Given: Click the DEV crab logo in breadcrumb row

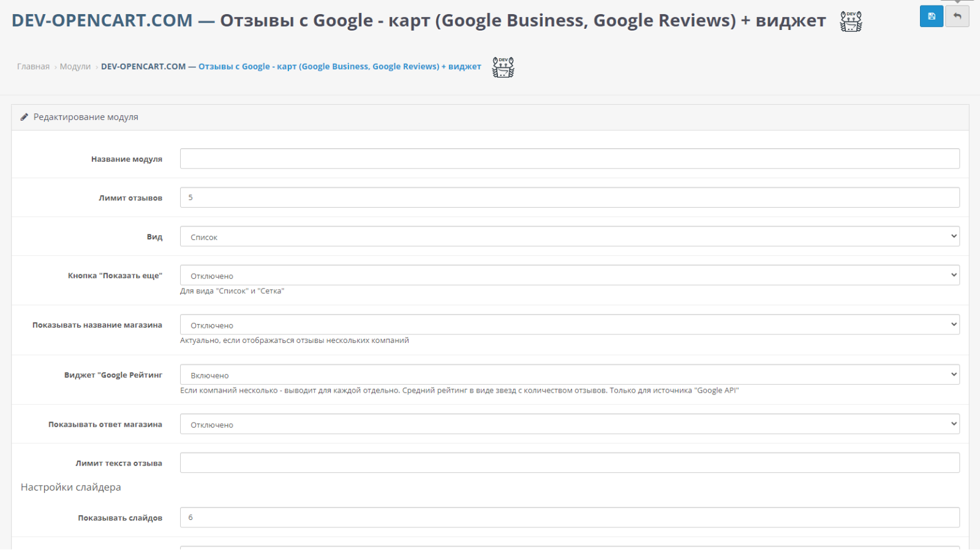Looking at the screenshot, I should click(x=503, y=67).
